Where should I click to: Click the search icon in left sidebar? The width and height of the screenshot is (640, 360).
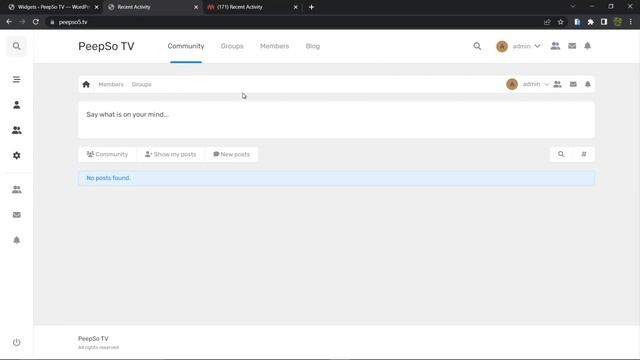coord(16,46)
